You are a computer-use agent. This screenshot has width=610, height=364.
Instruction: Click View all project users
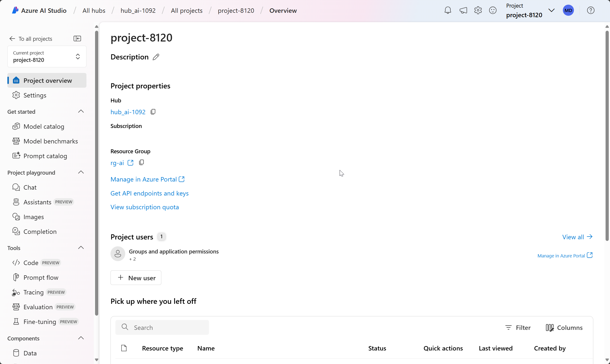[577, 237]
